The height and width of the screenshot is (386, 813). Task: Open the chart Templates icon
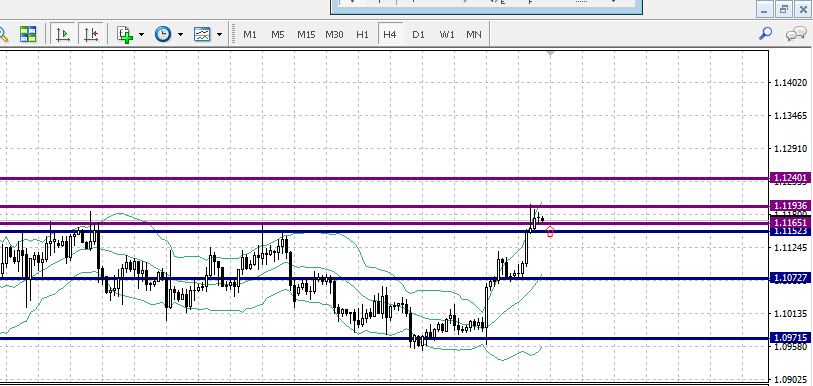point(202,35)
